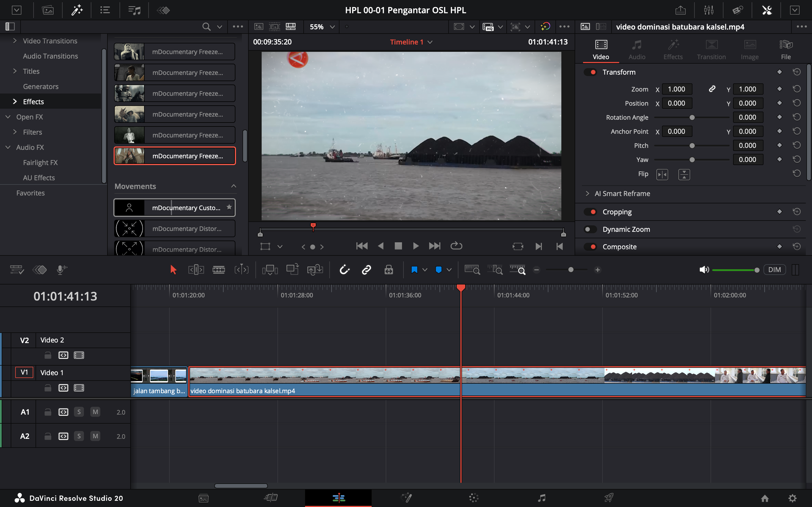Image resolution: width=812 pixels, height=507 pixels.
Task: Click the blue flag marker icon
Action: [x=414, y=270]
